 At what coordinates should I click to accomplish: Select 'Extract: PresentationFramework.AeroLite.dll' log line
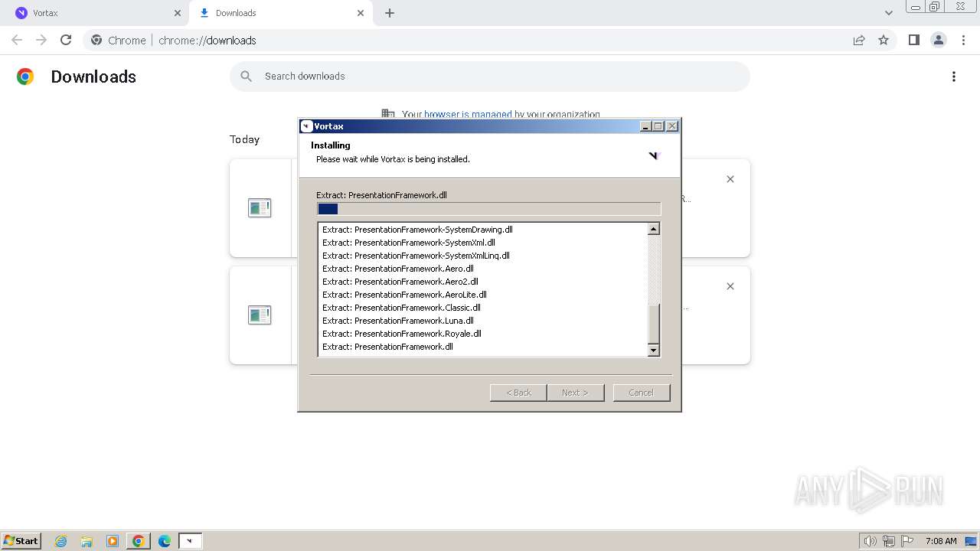tap(404, 295)
